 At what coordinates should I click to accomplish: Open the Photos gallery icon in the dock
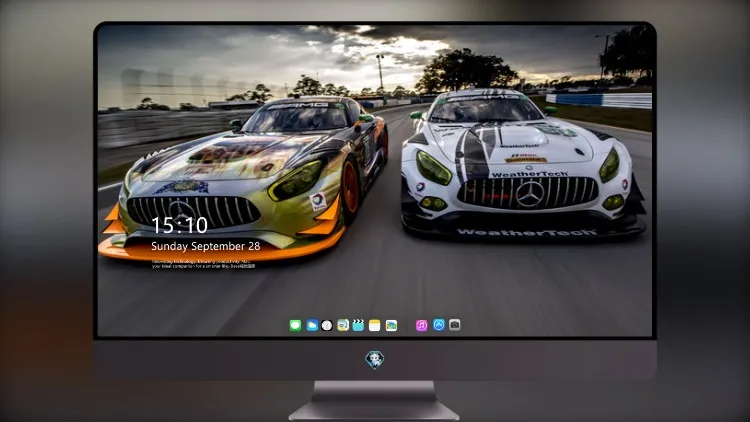(391, 325)
